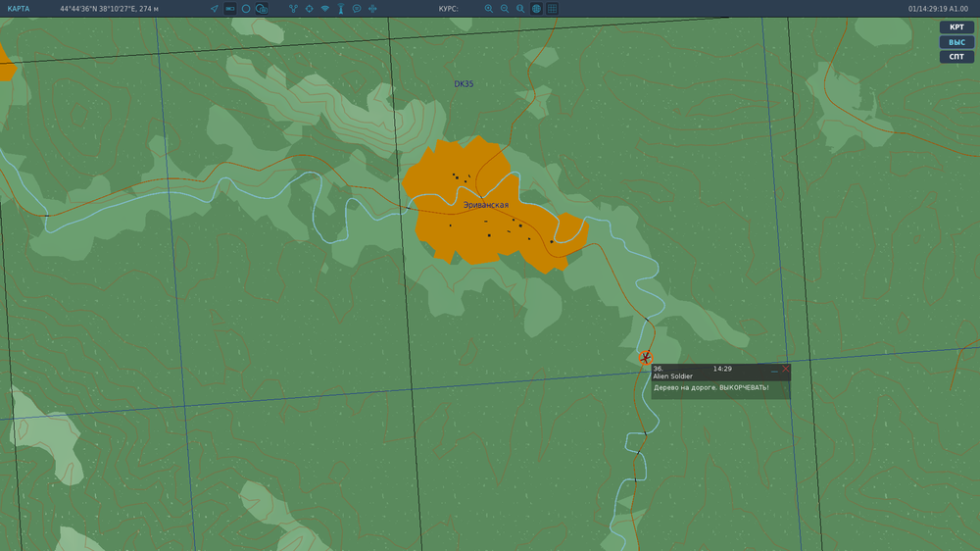
Task: Toggle the grid overlay icon
Action: [x=552, y=9]
